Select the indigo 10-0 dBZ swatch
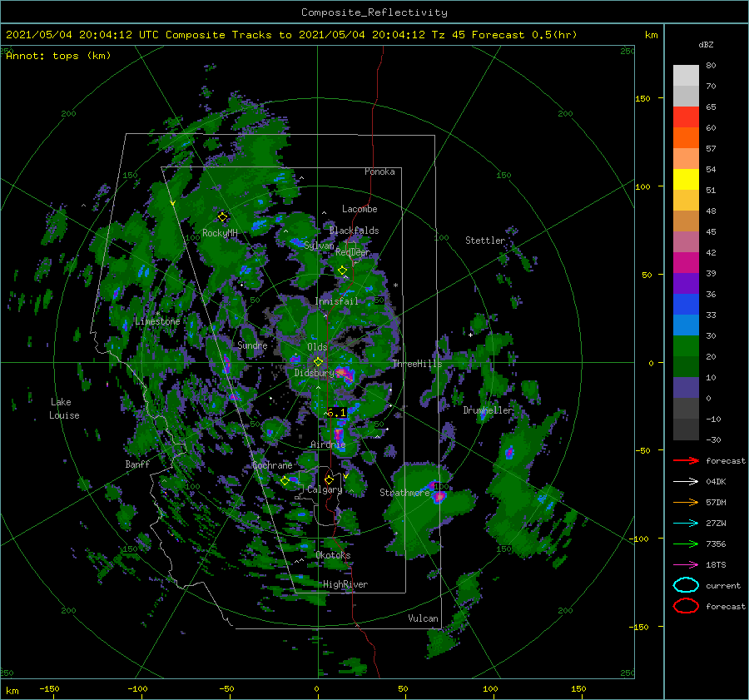This screenshot has width=749, height=700. 686,388
